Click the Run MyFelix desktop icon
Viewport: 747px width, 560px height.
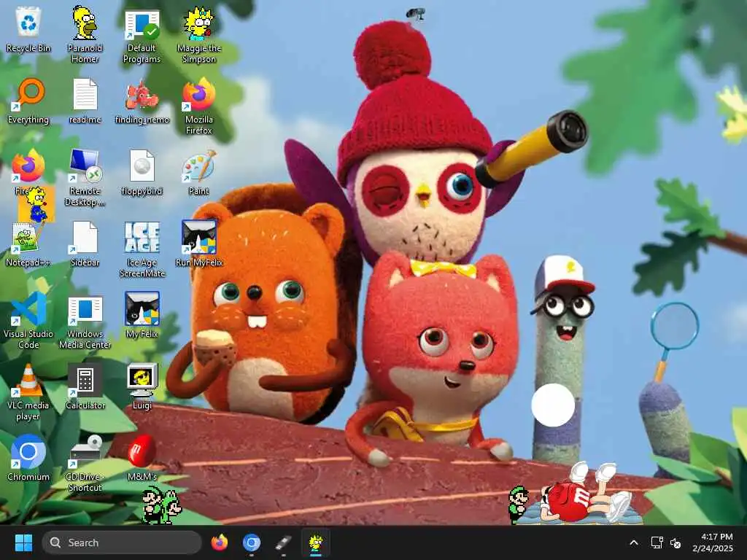199,243
